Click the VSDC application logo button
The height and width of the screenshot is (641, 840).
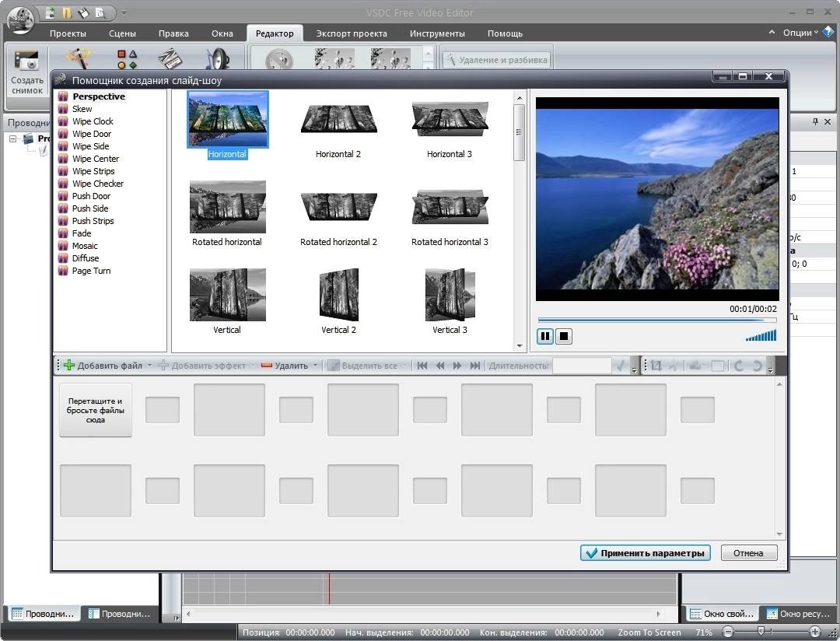pos(20,19)
